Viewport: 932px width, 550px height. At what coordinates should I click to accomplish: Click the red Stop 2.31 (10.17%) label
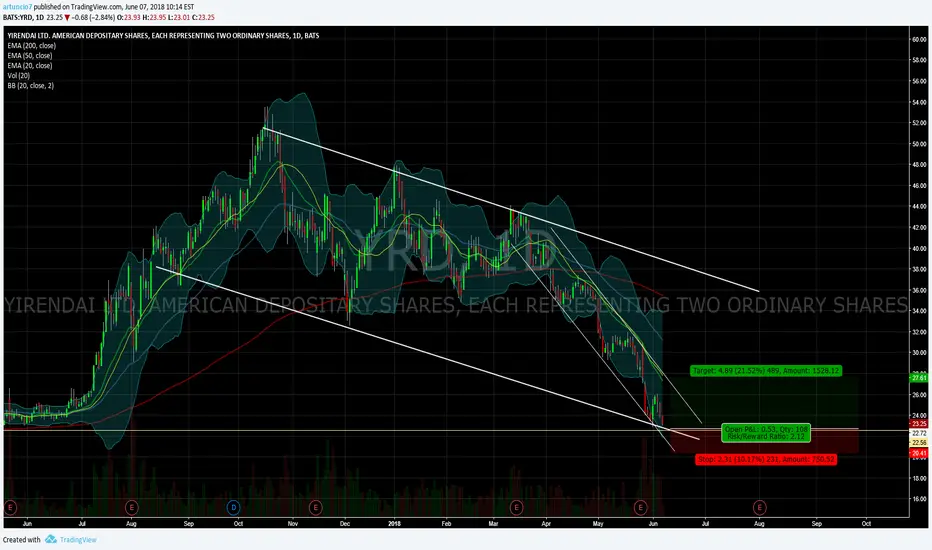click(x=766, y=459)
